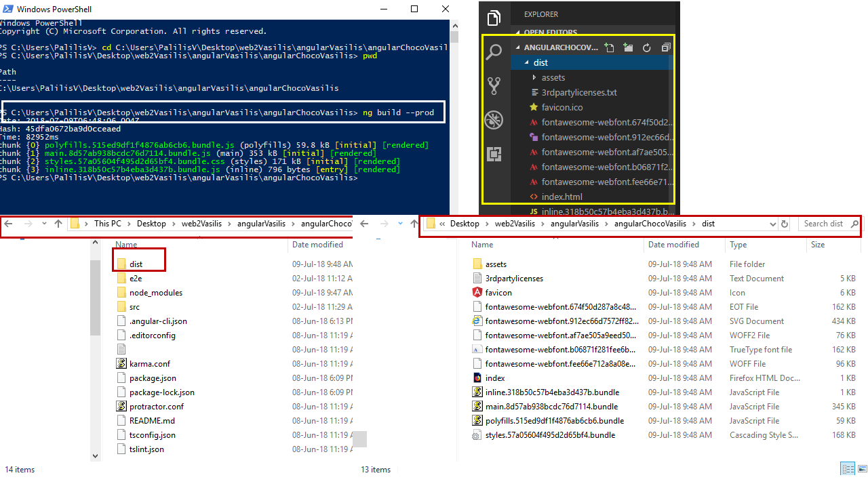Sort by Name column in left File Explorer
The height and width of the screenshot is (488, 868).
(127, 245)
